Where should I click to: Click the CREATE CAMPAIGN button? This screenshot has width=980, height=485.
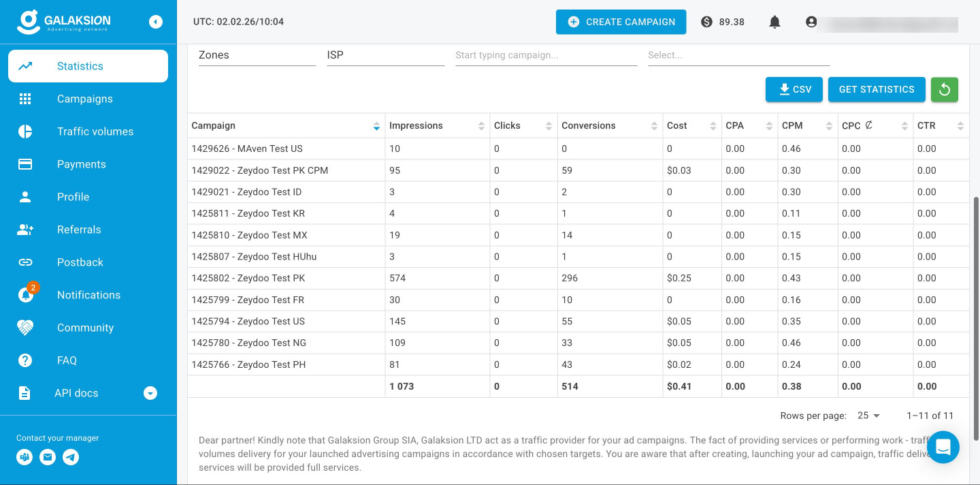tap(621, 22)
